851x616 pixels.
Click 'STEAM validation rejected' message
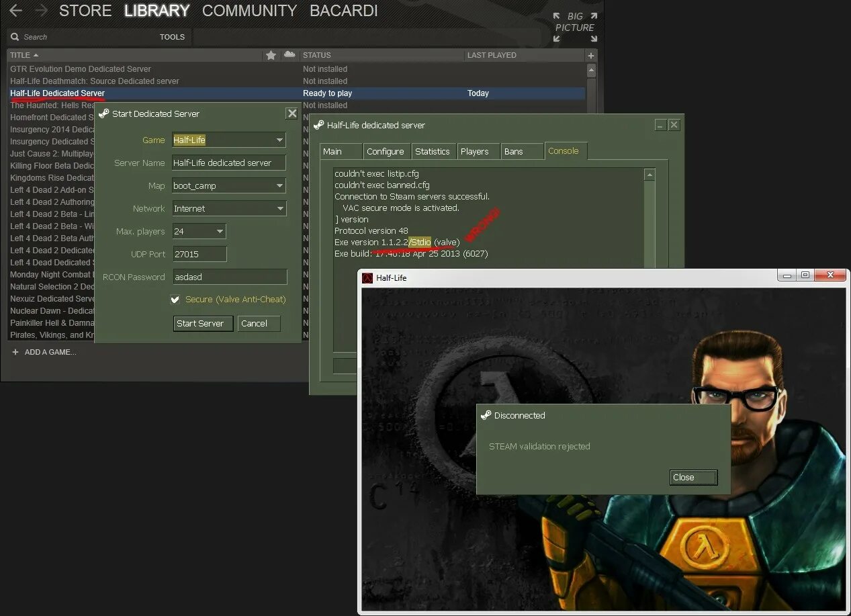(539, 447)
